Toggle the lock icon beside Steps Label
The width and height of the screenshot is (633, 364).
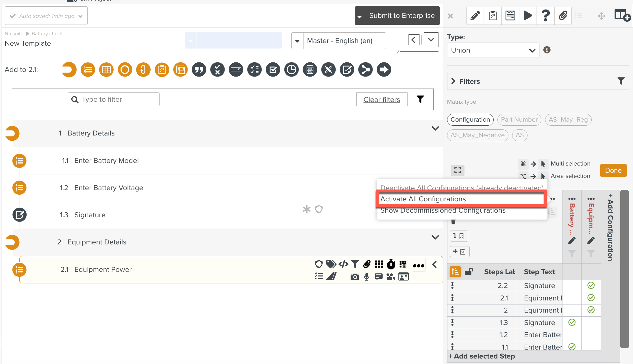tap(469, 272)
